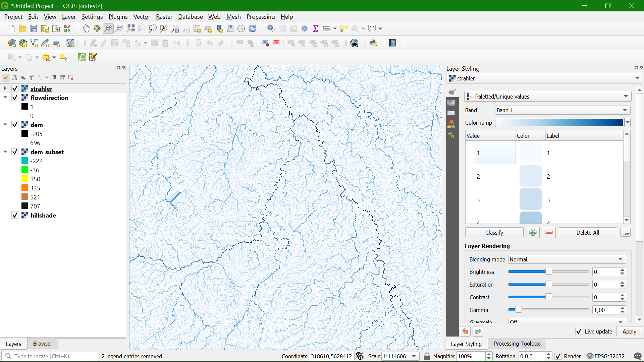Open the Processing Toolbox gear icon
This screenshot has width=644, height=362.
coord(305,28)
